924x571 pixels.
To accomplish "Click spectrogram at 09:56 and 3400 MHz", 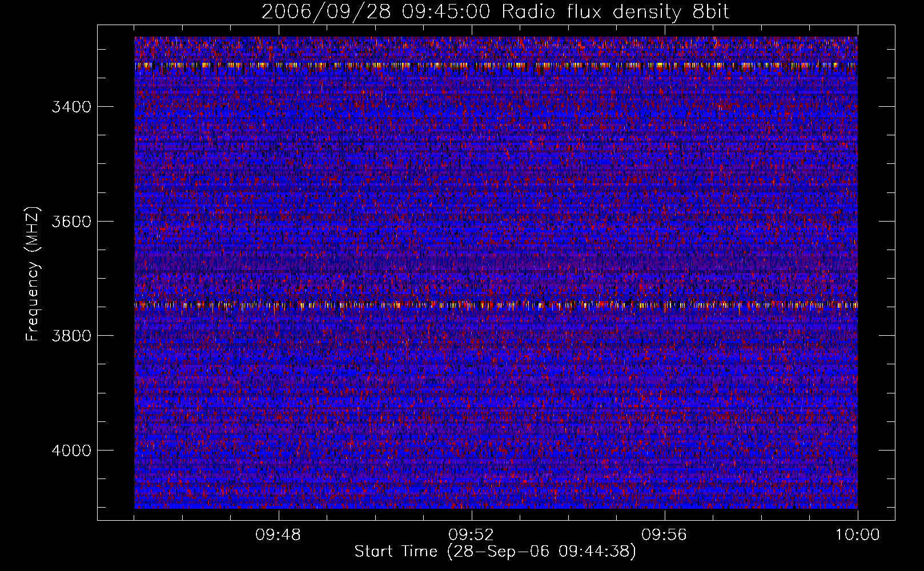I will coord(664,106).
